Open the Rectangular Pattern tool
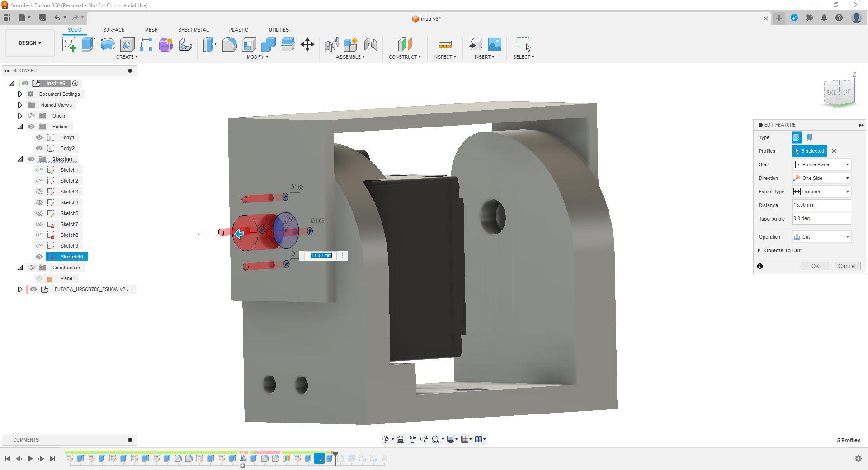The width and height of the screenshot is (868, 470). coord(146,44)
